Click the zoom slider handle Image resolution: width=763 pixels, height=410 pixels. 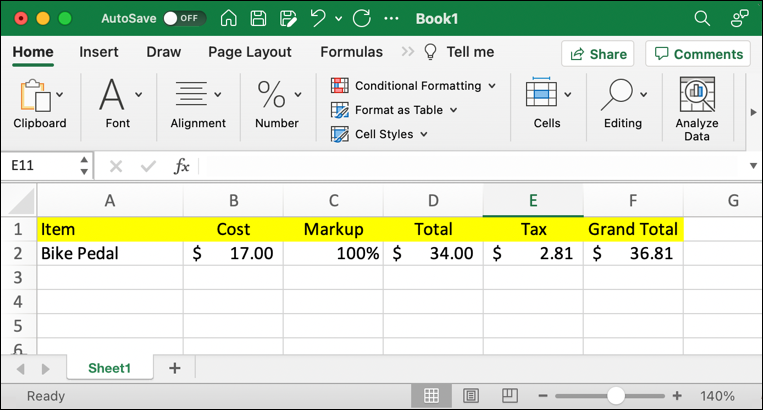coord(616,396)
